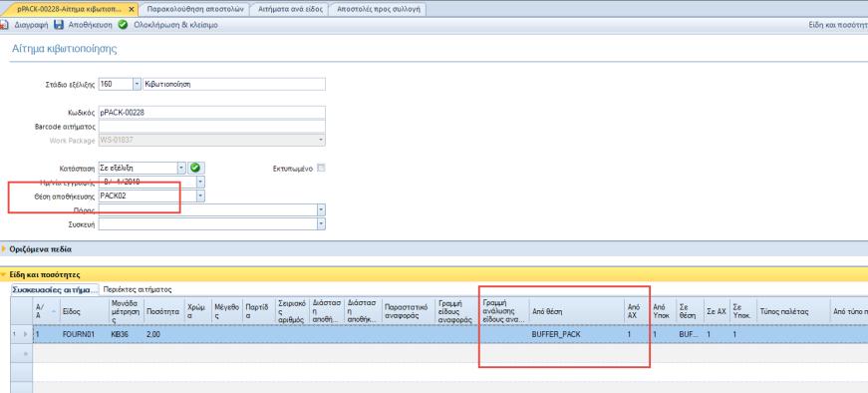The width and height of the screenshot is (868, 393).
Task: Click the Αποθήκευση floppy disk icon
Action: 59,25
